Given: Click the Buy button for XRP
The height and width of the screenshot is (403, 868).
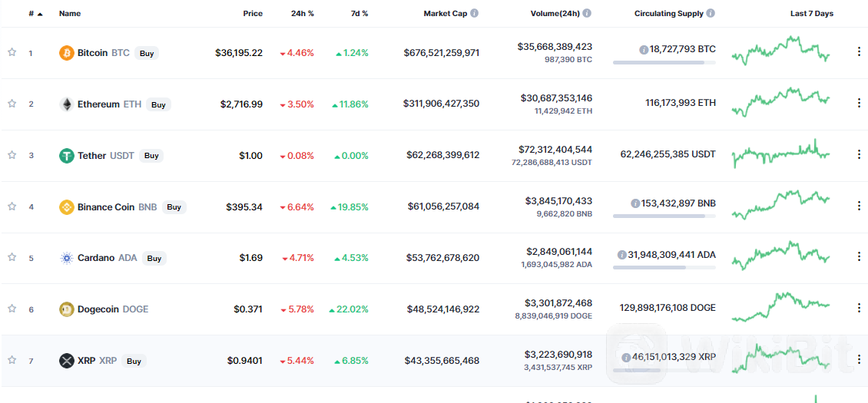Looking at the screenshot, I should coord(134,361).
